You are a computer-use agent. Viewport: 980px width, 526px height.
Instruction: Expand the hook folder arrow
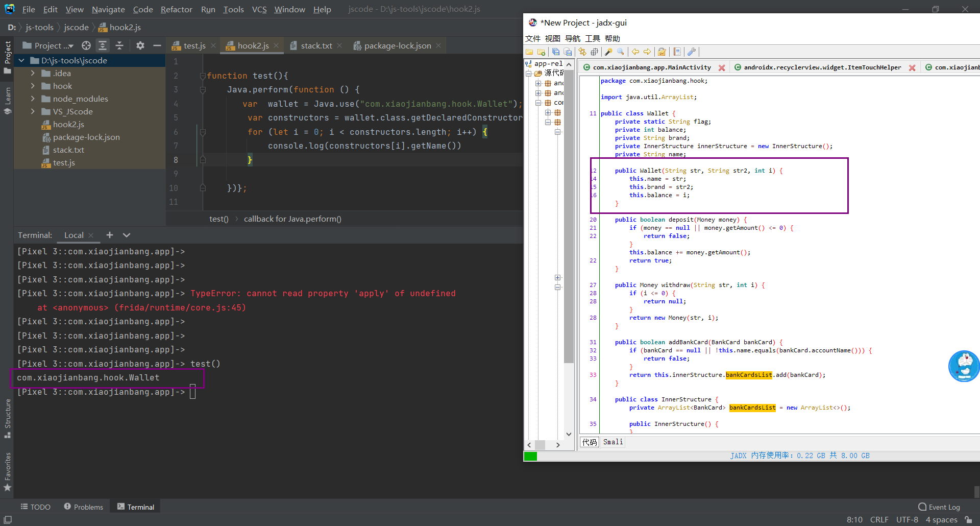click(x=33, y=86)
